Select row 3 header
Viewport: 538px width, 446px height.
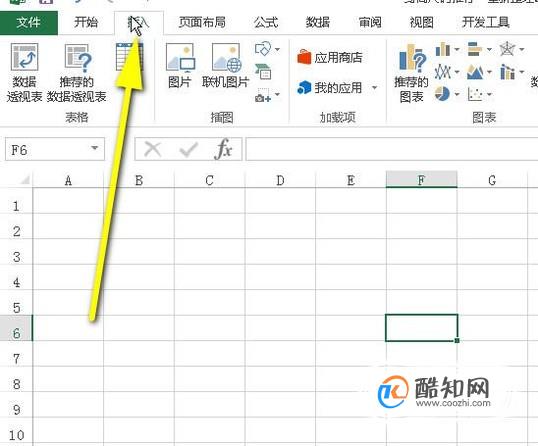coord(16,257)
